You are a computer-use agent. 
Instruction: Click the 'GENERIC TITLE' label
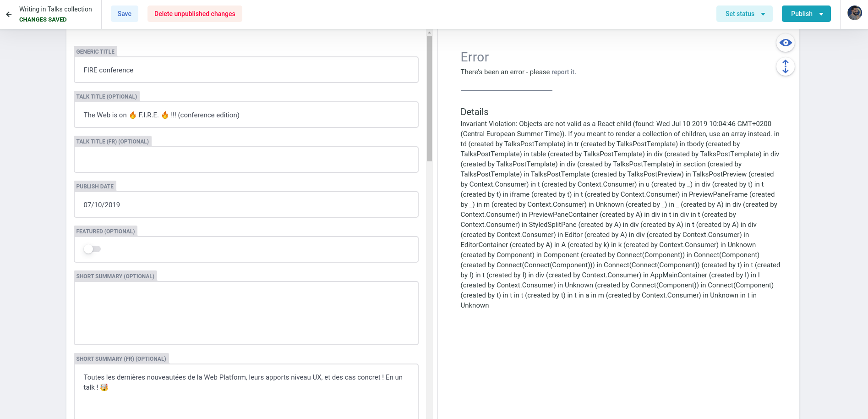pos(95,52)
